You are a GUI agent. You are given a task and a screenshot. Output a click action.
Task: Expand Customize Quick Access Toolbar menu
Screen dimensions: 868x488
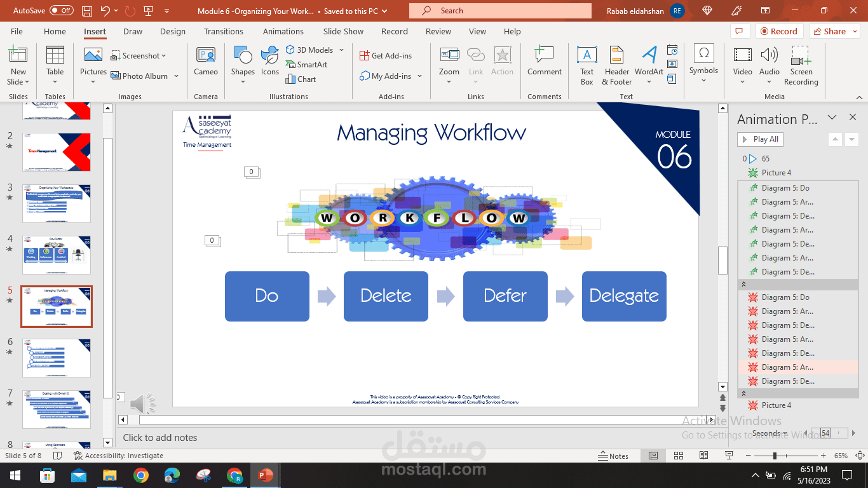coord(166,11)
